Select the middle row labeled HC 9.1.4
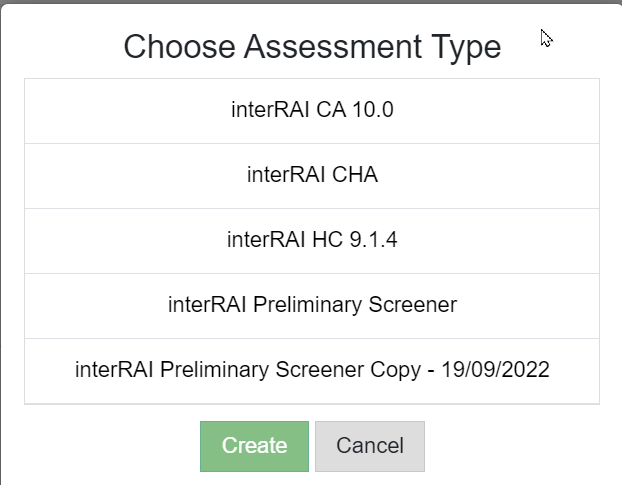 click(x=312, y=240)
